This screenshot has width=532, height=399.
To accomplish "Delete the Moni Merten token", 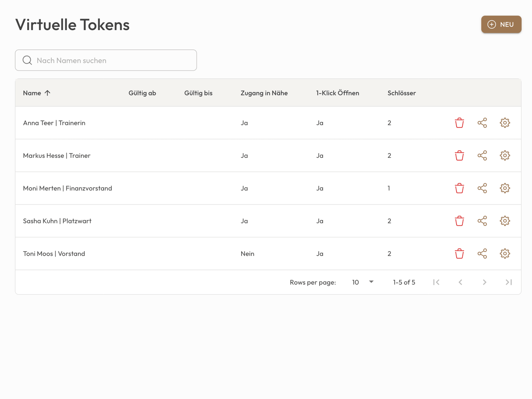I will [459, 188].
